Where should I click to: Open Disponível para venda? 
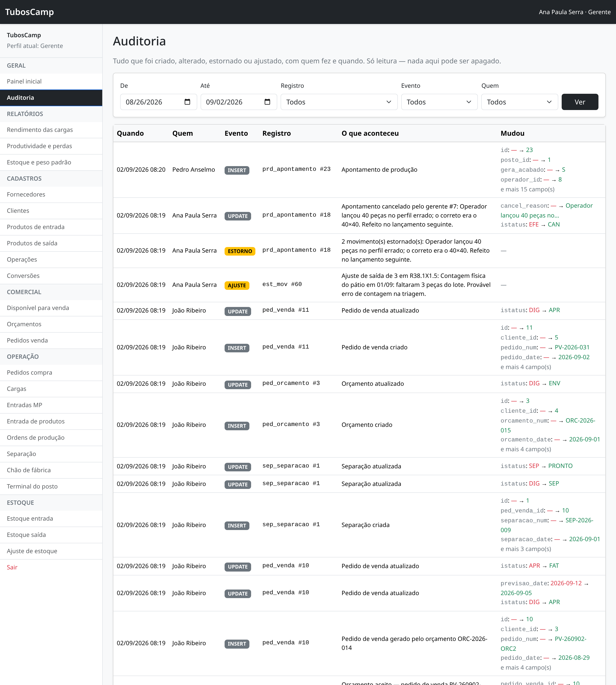[x=51, y=308]
